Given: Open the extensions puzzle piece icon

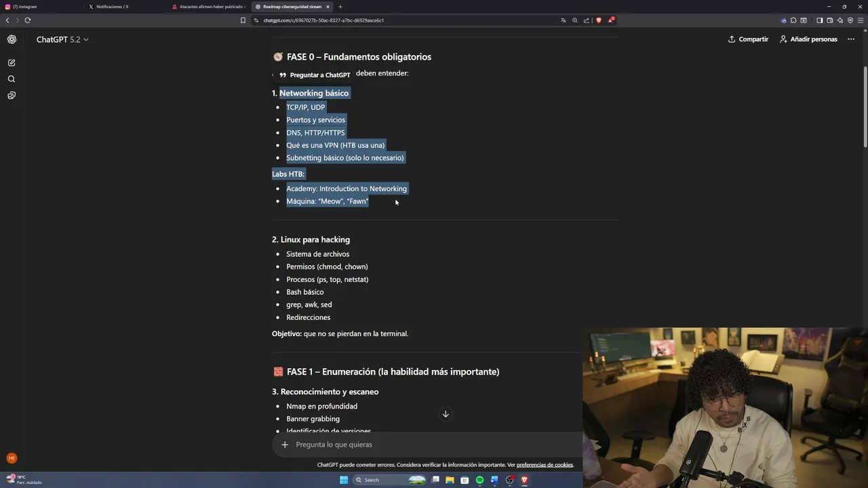Looking at the screenshot, I should [x=793, y=20].
